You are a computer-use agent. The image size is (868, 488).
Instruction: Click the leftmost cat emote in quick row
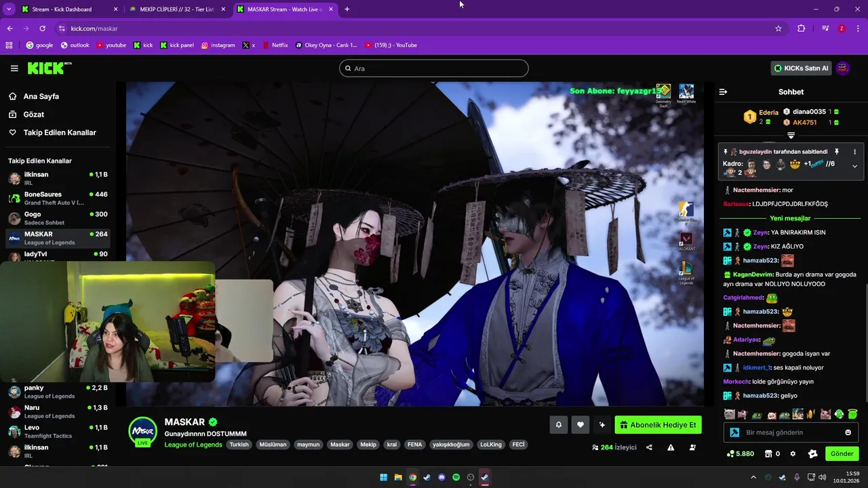(x=729, y=414)
